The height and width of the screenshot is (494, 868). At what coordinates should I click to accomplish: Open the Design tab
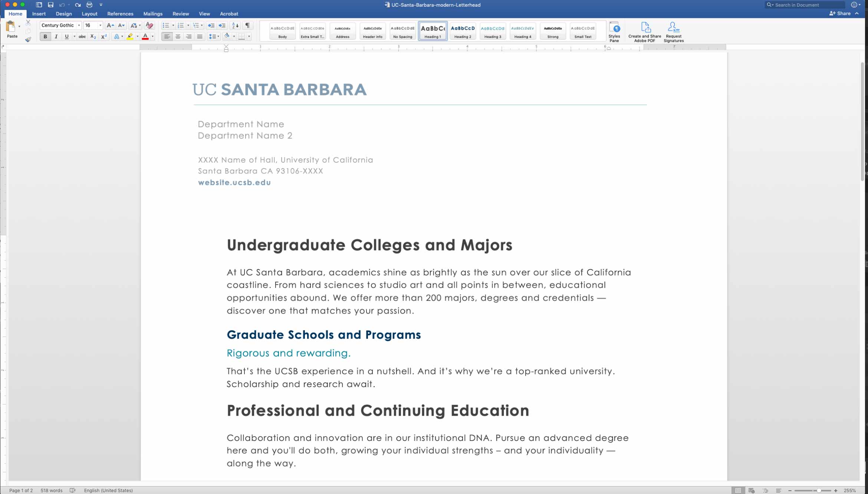(64, 14)
